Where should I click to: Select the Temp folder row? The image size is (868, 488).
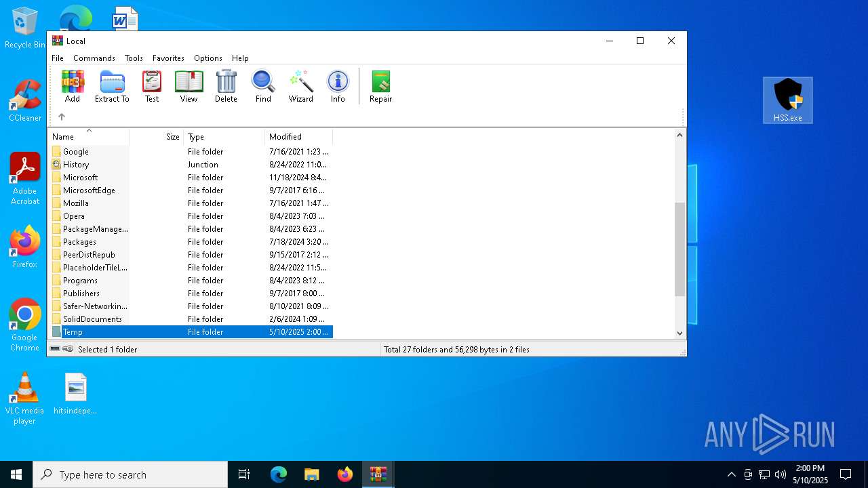191,332
